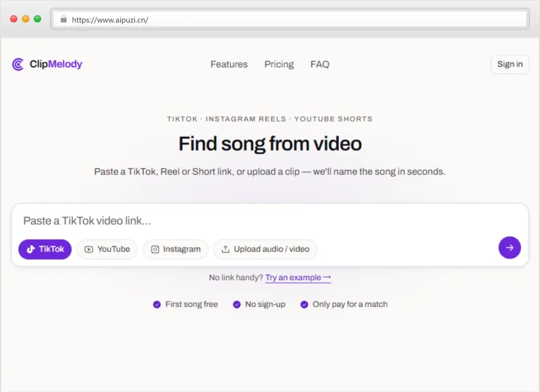Open the Pricing nav link
Image resolution: width=540 pixels, height=392 pixels.
pos(279,64)
